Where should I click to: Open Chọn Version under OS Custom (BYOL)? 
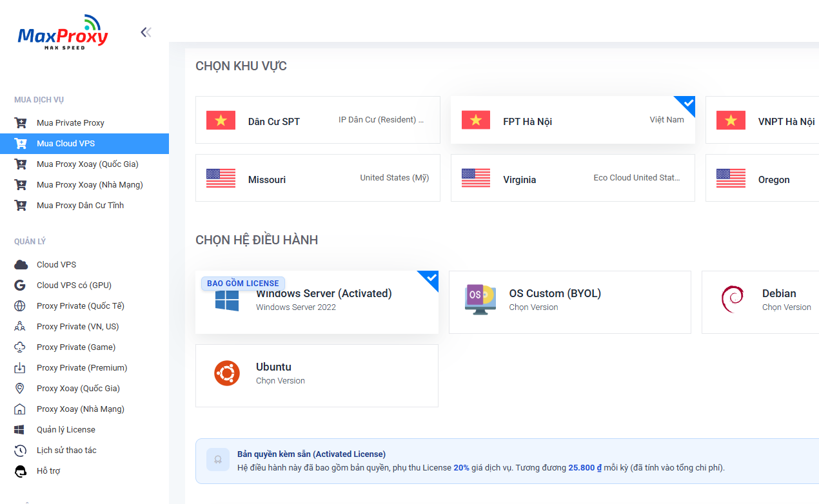click(x=533, y=307)
